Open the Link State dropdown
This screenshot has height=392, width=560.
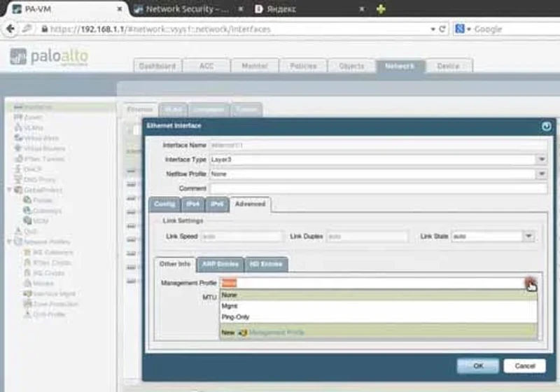pos(528,236)
